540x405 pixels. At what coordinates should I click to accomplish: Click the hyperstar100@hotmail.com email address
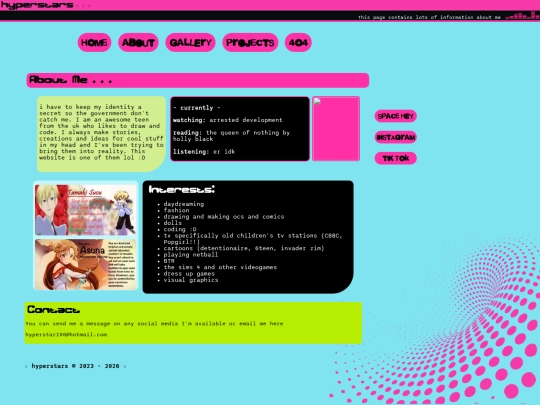click(x=66, y=334)
